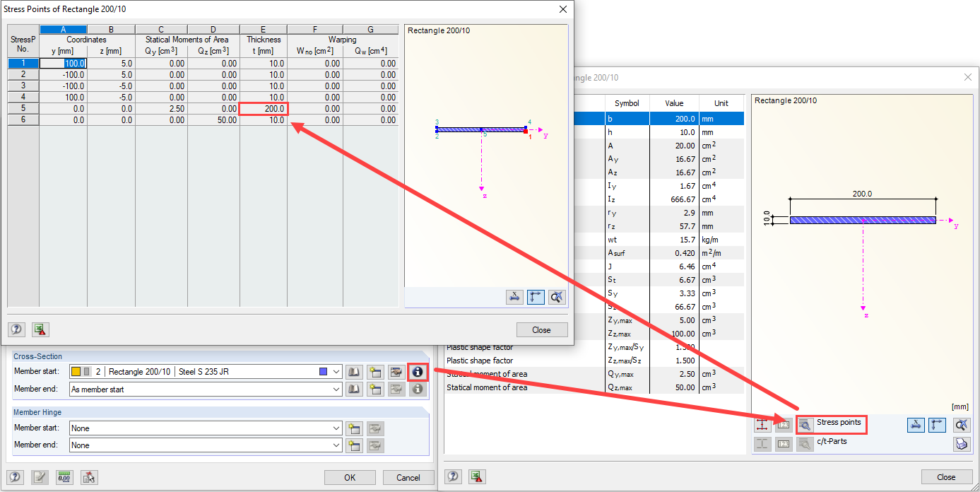Close Stress Points window using title bar X
This screenshot has height=492, width=980.
[x=563, y=9]
